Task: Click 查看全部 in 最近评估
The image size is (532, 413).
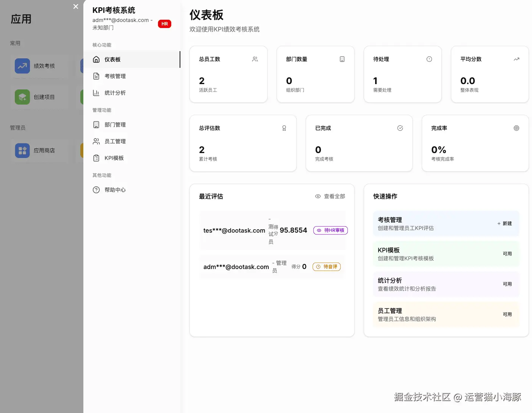Action: point(330,196)
